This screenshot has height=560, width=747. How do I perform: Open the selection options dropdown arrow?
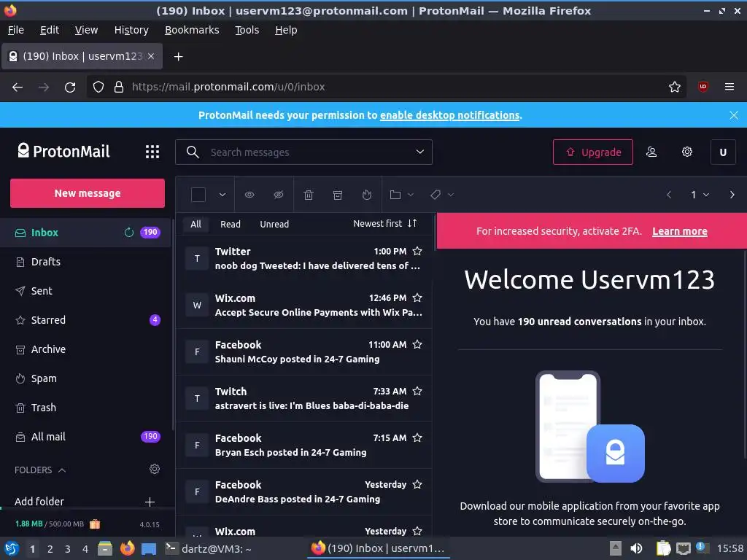coord(222,195)
